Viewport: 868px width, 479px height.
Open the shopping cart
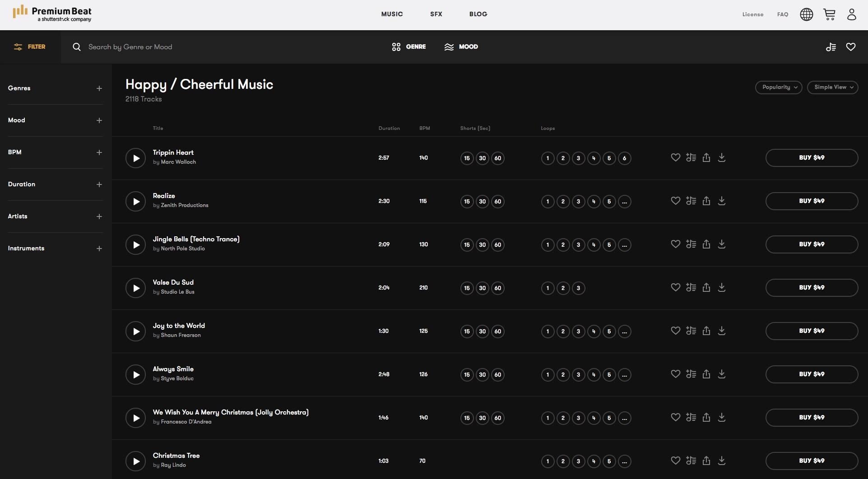pyautogui.click(x=830, y=14)
